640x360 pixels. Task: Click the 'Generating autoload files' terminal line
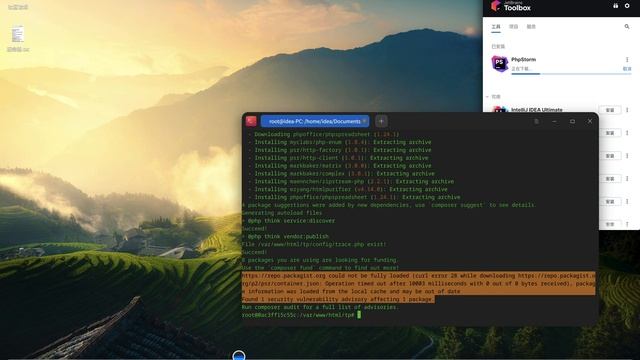tap(282, 213)
